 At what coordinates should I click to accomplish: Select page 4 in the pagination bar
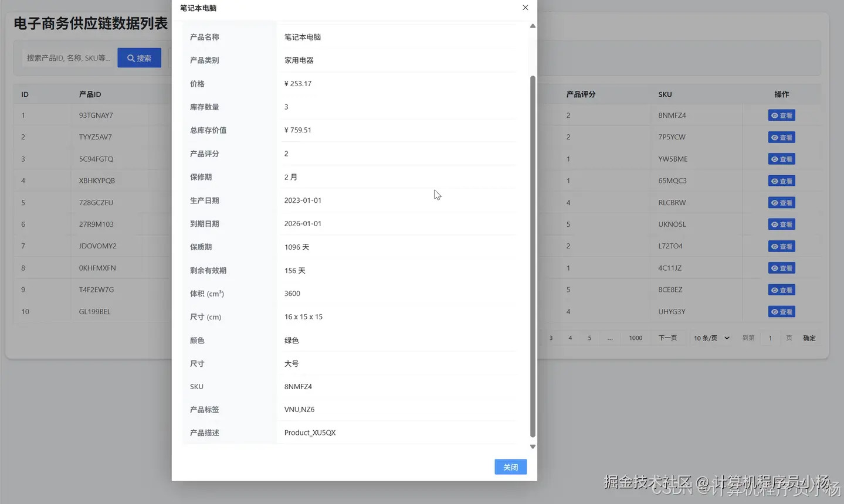[x=570, y=338]
